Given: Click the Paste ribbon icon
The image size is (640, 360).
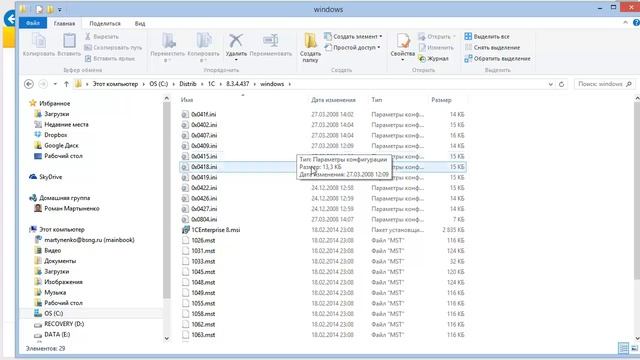Looking at the screenshot, I should [69, 41].
